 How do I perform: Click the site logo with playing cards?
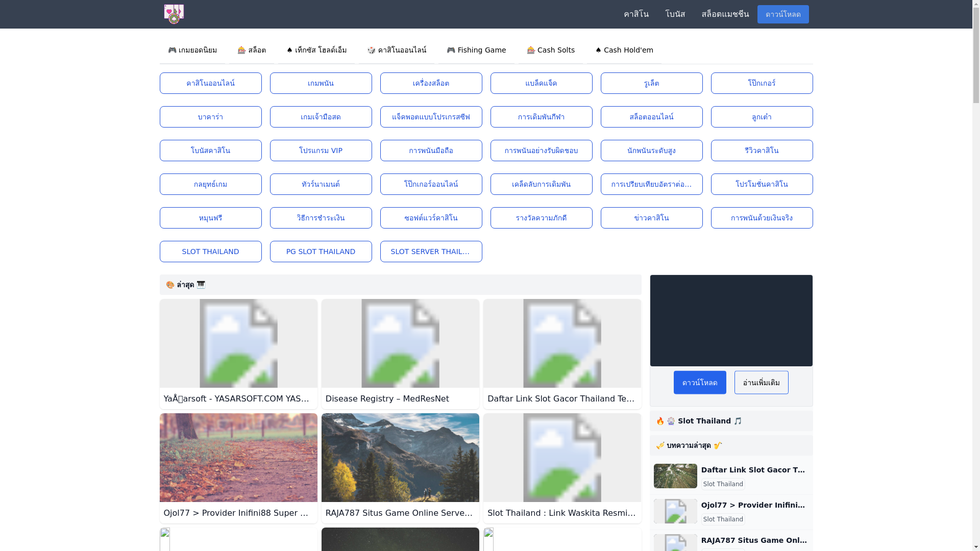(x=174, y=14)
